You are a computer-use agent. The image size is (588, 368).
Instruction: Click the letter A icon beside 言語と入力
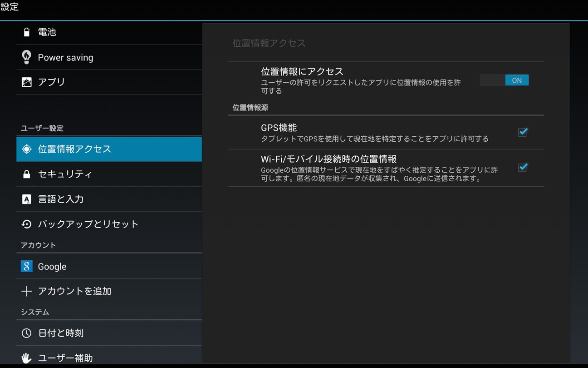pyautogui.click(x=27, y=199)
